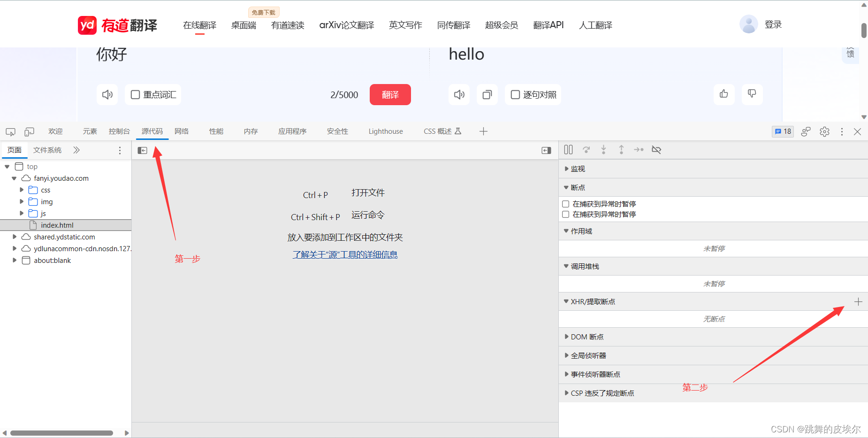Viewport: 868px width, 438px height.
Task: Collapse the top frame tree node
Action: click(x=7, y=167)
